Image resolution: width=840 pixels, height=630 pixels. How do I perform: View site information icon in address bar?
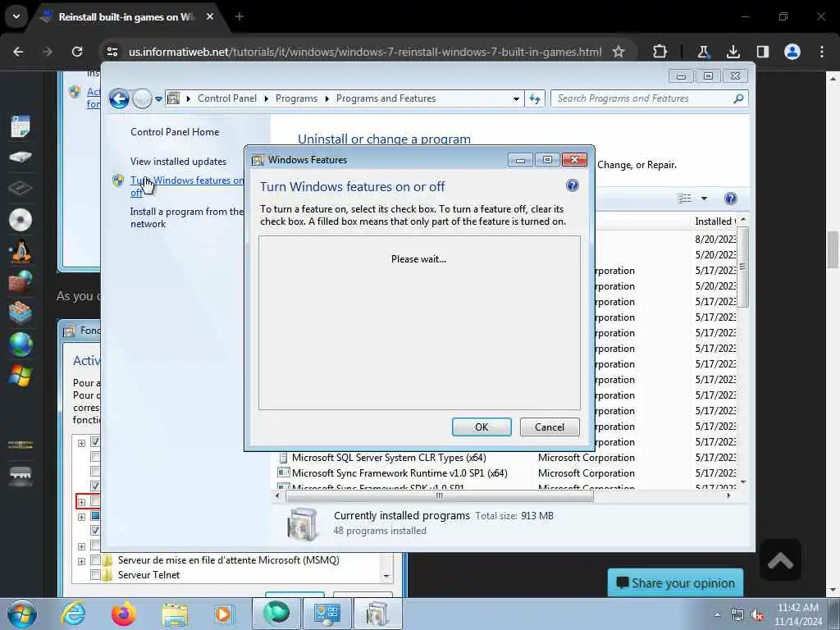(x=112, y=52)
